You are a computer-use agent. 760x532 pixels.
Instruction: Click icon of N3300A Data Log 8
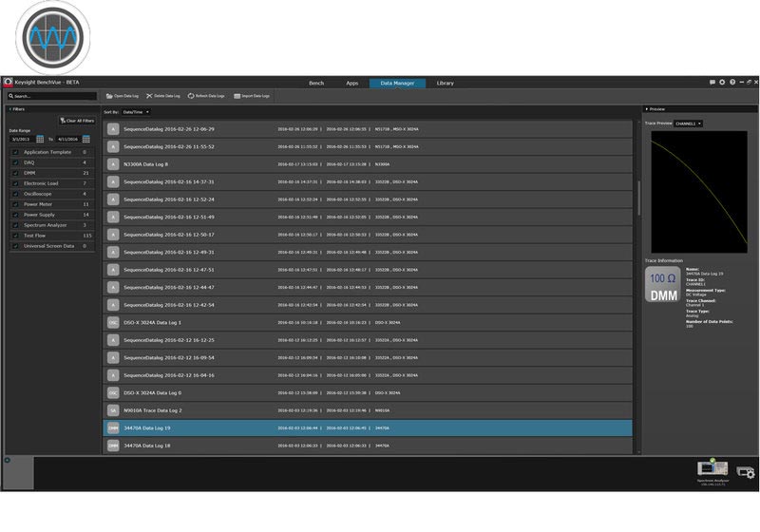click(x=113, y=164)
